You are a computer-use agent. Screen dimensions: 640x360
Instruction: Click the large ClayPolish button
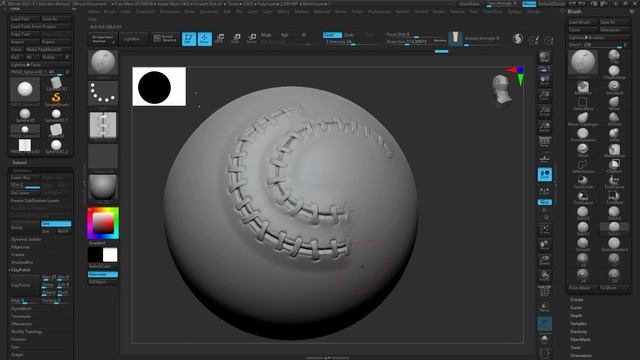[x=24, y=285]
